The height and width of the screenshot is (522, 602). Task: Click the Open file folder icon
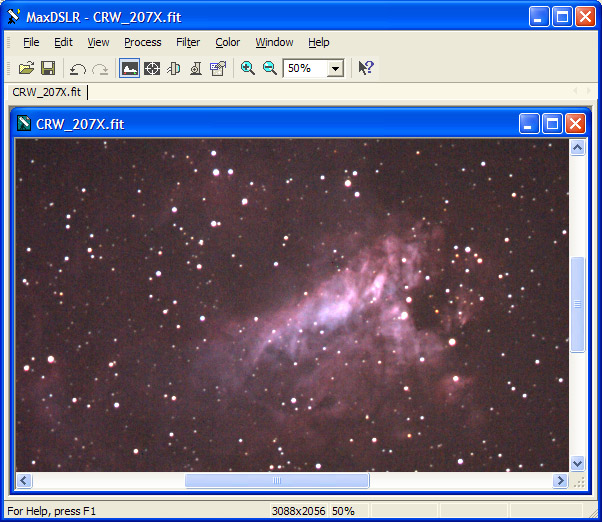tap(26, 69)
